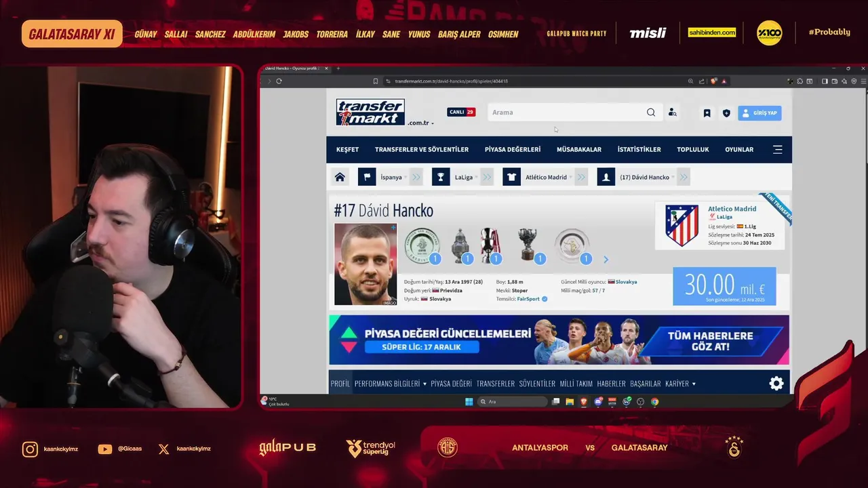This screenshot has height=488, width=868.
Task: Expand Performans Bilgileri tab dropdown
Action: point(425,384)
